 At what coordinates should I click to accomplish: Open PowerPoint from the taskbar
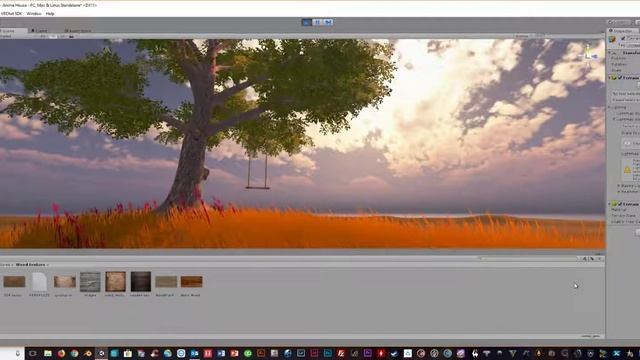[x=234, y=353]
